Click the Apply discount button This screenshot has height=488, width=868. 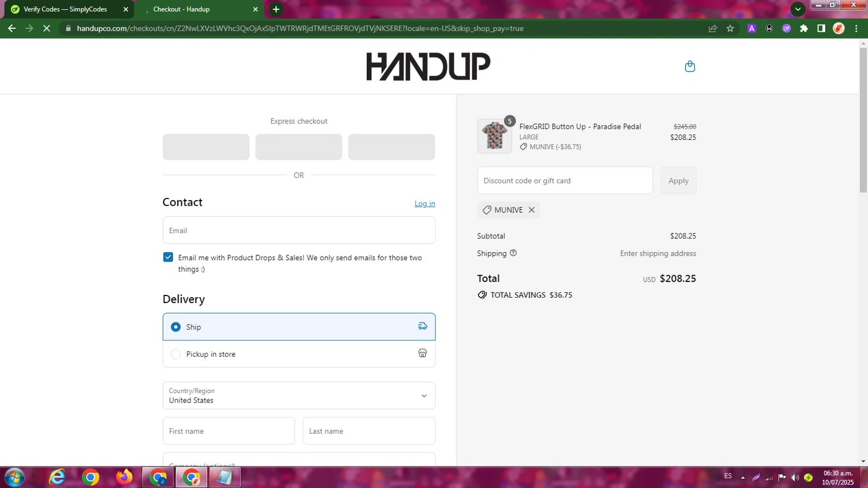click(x=678, y=180)
